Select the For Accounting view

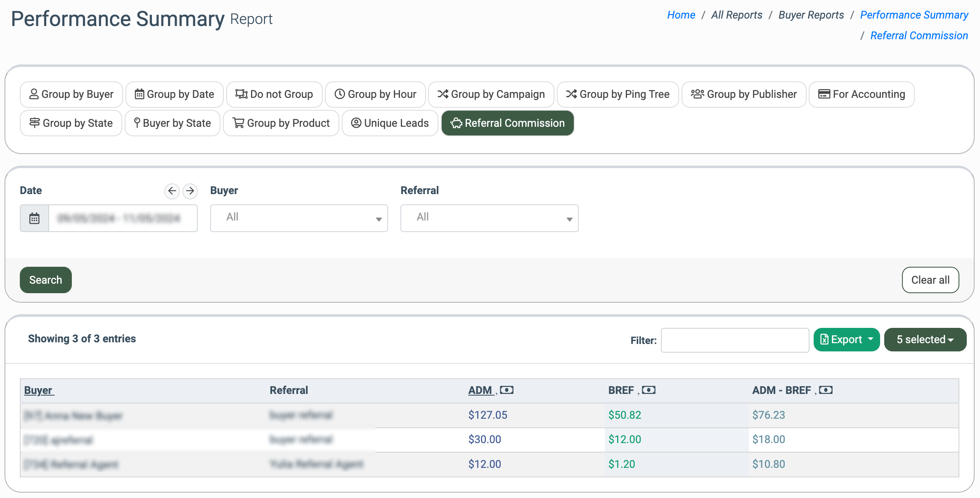[x=862, y=94]
